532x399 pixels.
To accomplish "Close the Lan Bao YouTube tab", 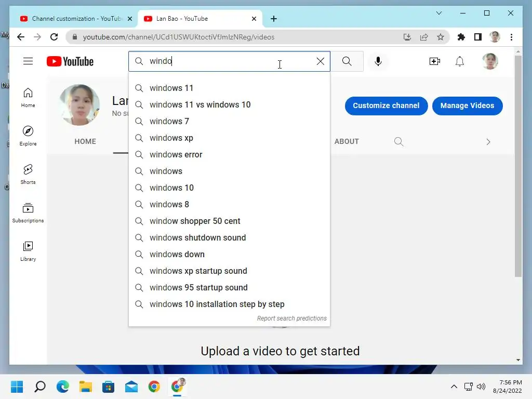I will 254,19.
